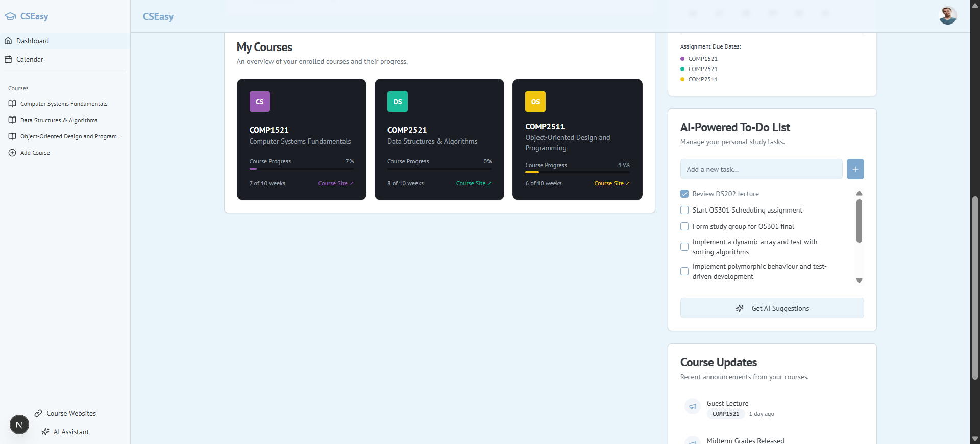
Task: Select Dashboard in the sidebar
Action: point(65,41)
